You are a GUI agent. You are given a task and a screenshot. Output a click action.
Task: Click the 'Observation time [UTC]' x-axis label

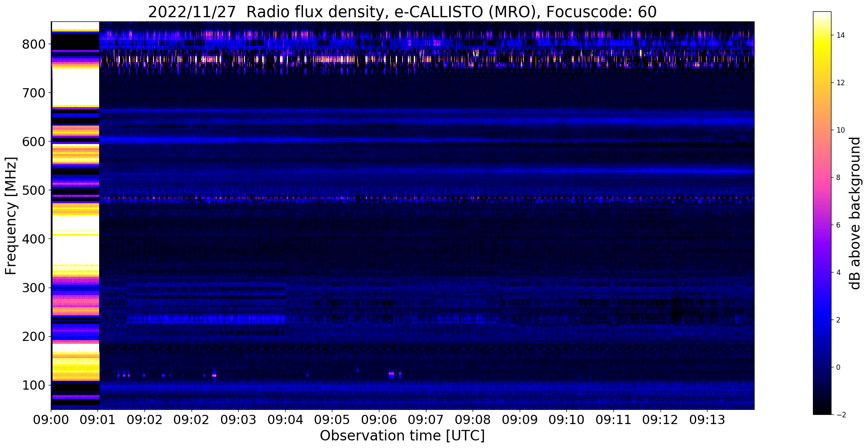[402, 435]
